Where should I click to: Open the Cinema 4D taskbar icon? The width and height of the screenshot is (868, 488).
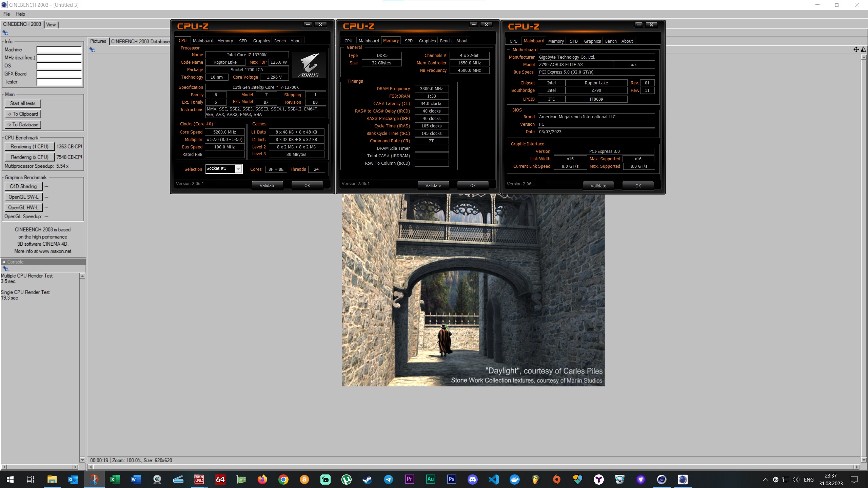point(662,479)
